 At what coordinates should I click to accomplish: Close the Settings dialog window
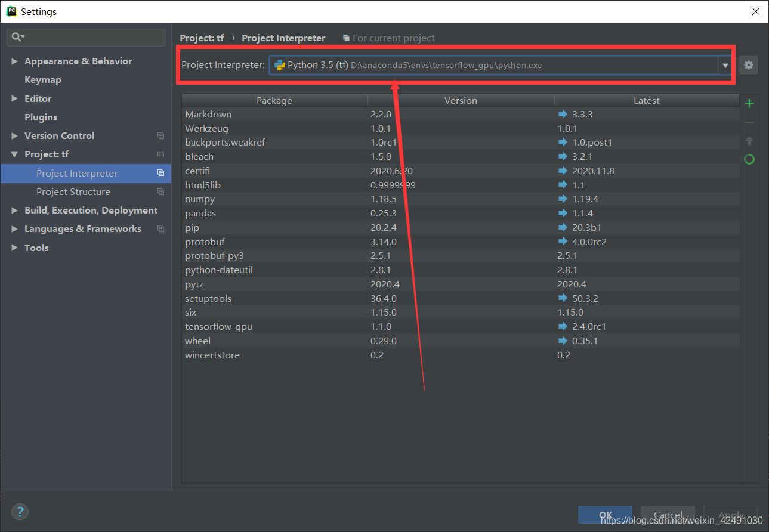coord(756,11)
